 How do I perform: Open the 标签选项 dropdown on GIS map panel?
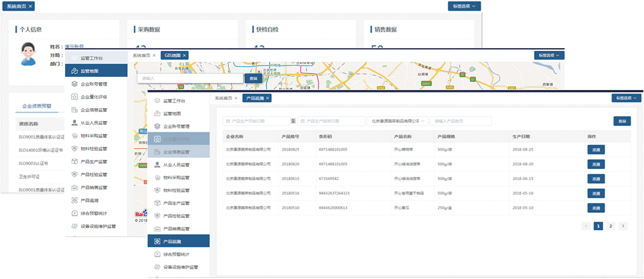coord(549,55)
